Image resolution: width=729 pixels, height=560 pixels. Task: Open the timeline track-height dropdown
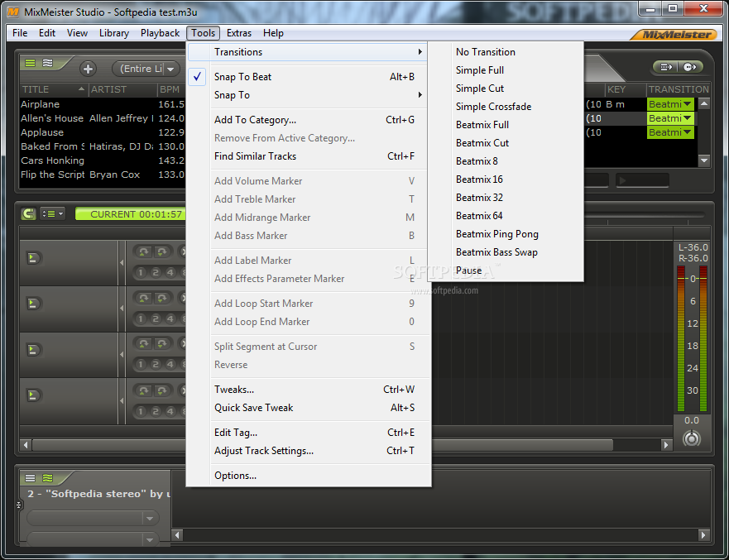point(52,213)
